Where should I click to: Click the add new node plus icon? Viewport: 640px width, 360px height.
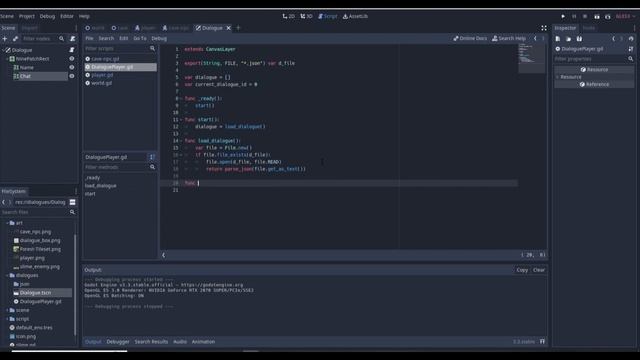(x=5, y=39)
